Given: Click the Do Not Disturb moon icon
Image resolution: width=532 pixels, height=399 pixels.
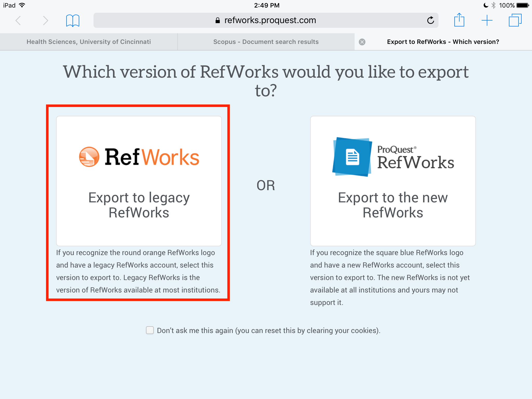Looking at the screenshot, I should [x=486, y=5].
